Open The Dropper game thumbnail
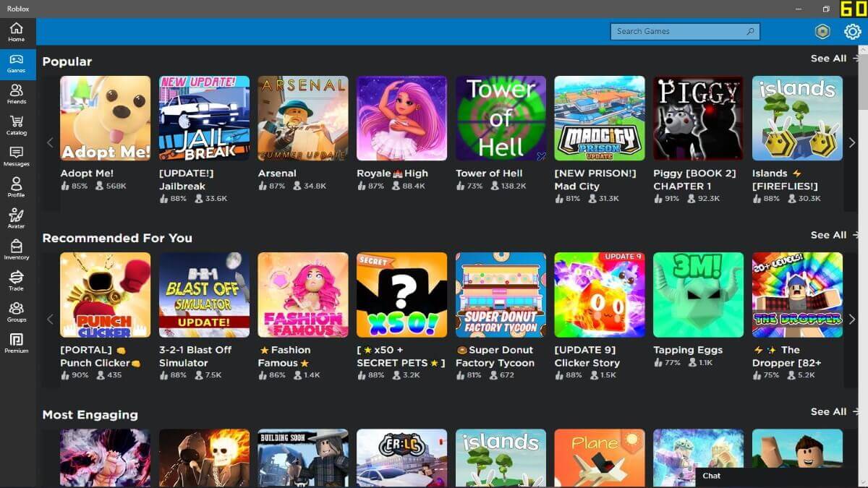The image size is (868, 488). pyautogui.click(x=797, y=295)
